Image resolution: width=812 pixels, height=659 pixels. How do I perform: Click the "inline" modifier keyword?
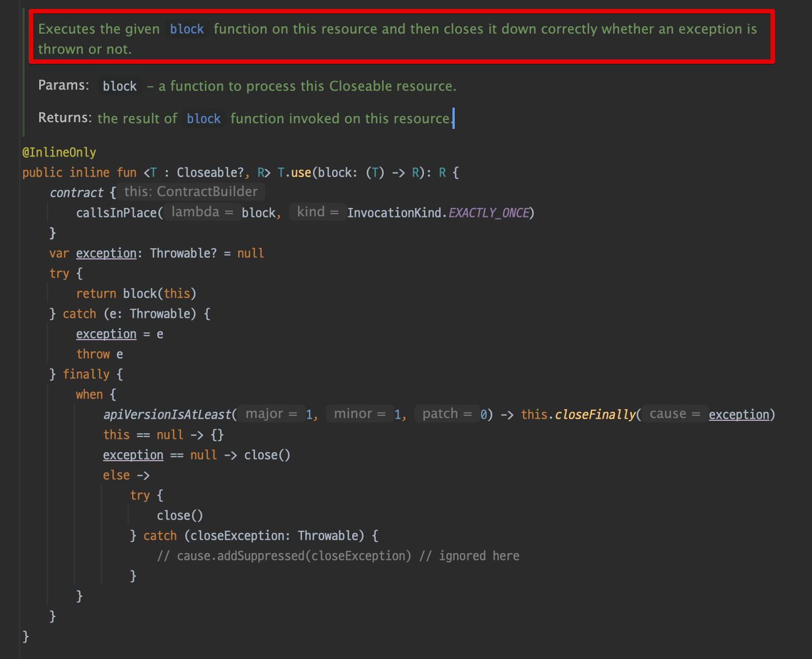coord(90,173)
